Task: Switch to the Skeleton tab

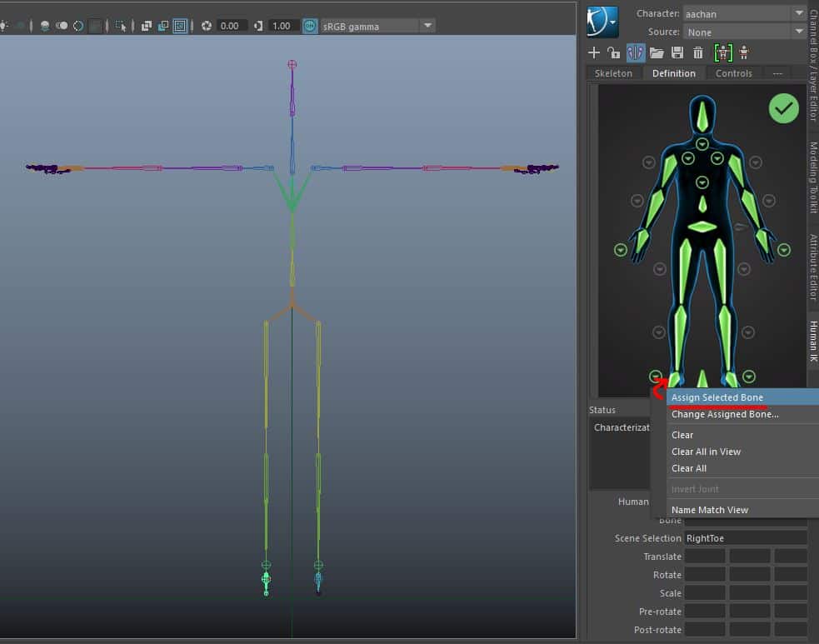Action: 613,73
